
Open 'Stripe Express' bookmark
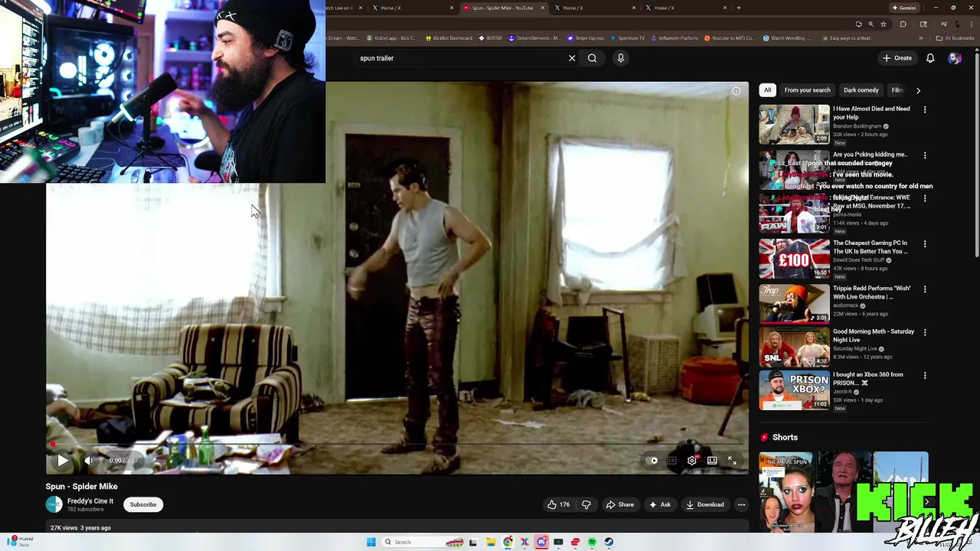coord(584,38)
